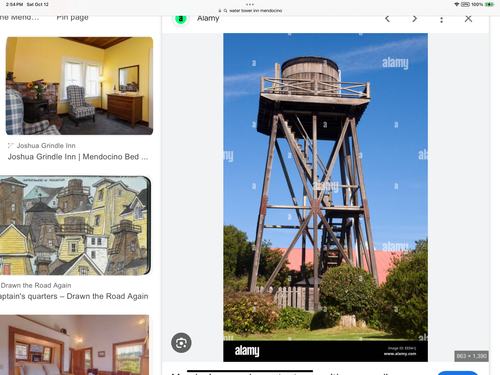500x375 pixels.
Task: Tap the three-dot multitasking control at top
Action: (250, 4)
